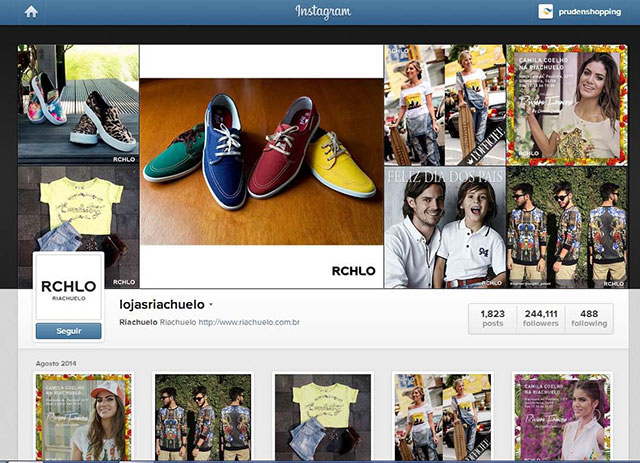Expand dropdown arrow beside lojasriachuelo
The image size is (640, 463).
[211, 305]
